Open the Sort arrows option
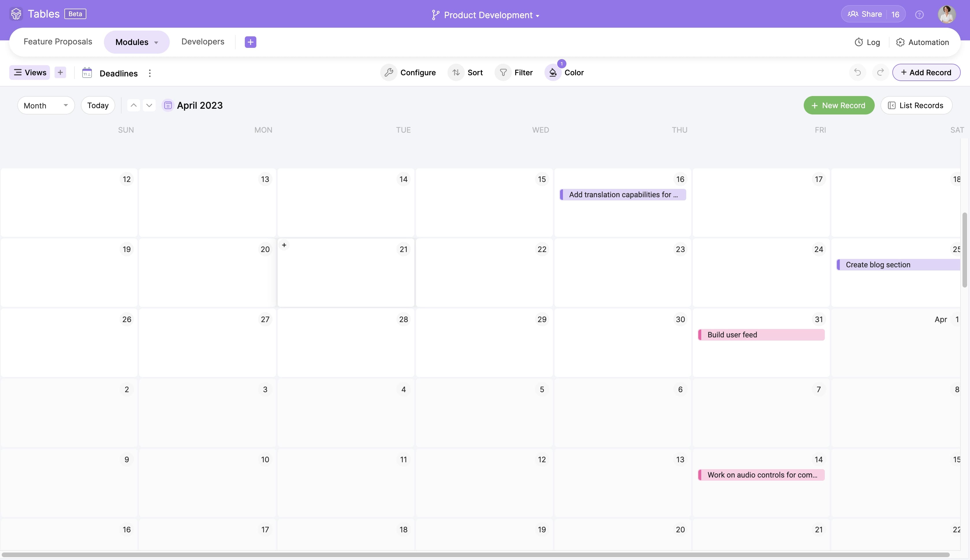 click(456, 72)
